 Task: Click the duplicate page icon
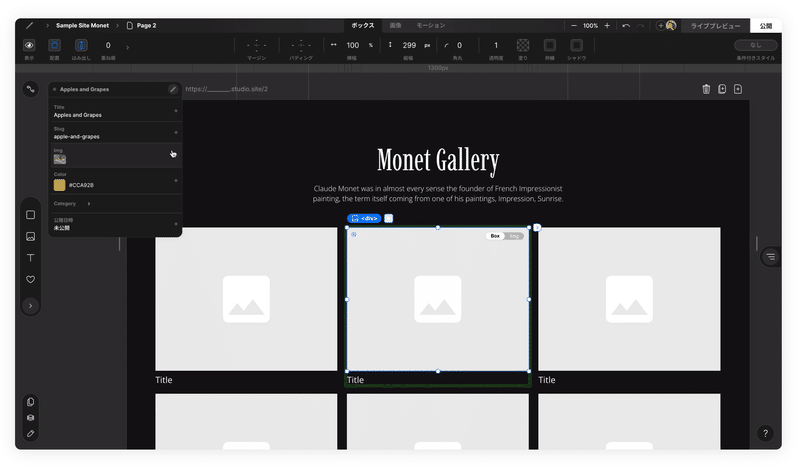[722, 89]
